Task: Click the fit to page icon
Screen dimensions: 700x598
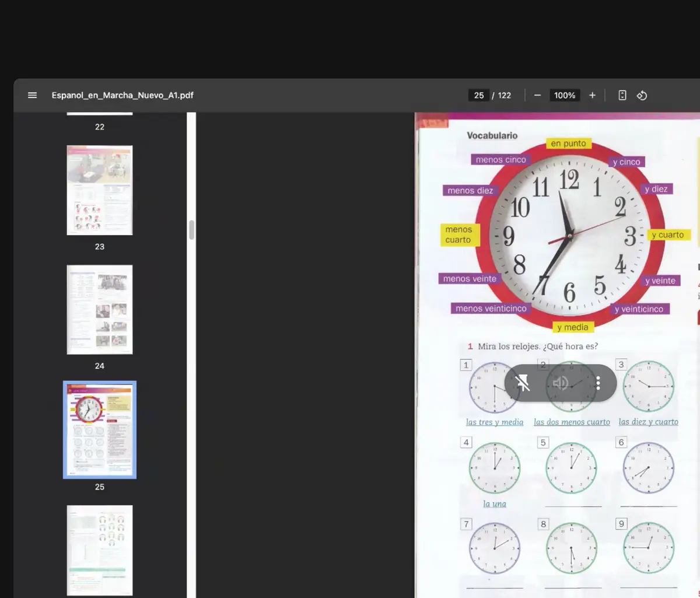Action: tap(622, 95)
